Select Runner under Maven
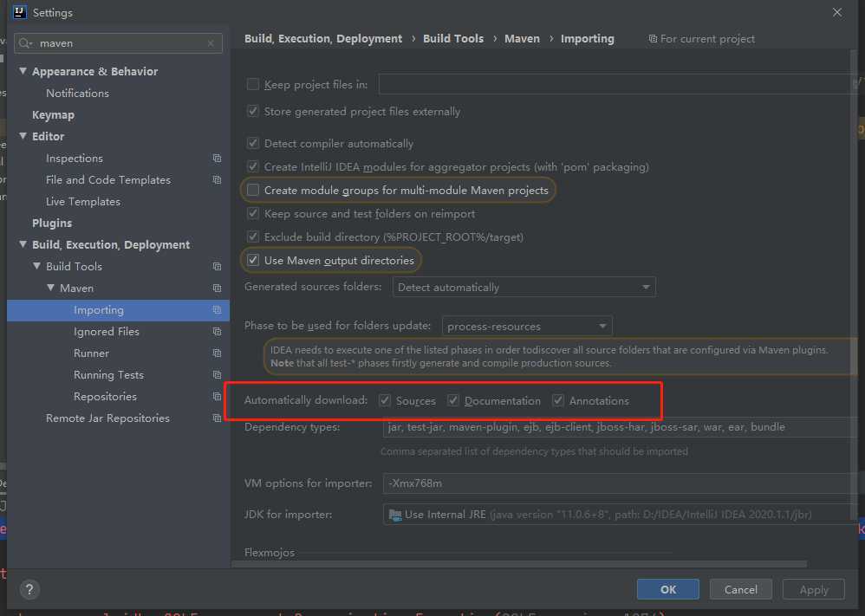 tap(91, 353)
